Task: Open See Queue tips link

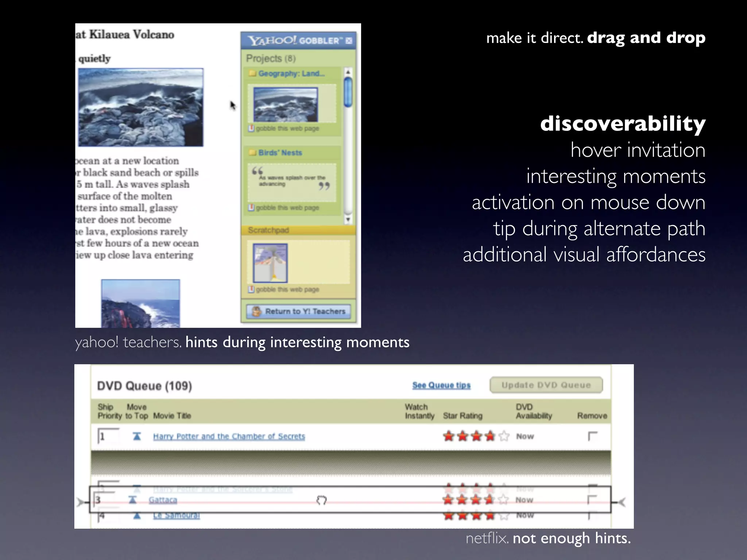Action: pyautogui.click(x=441, y=385)
